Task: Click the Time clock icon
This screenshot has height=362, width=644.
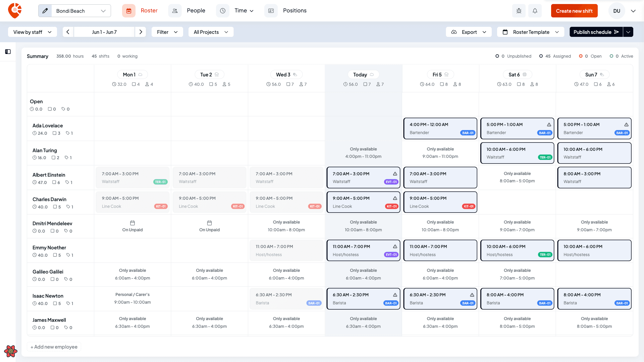Action: coord(223,11)
